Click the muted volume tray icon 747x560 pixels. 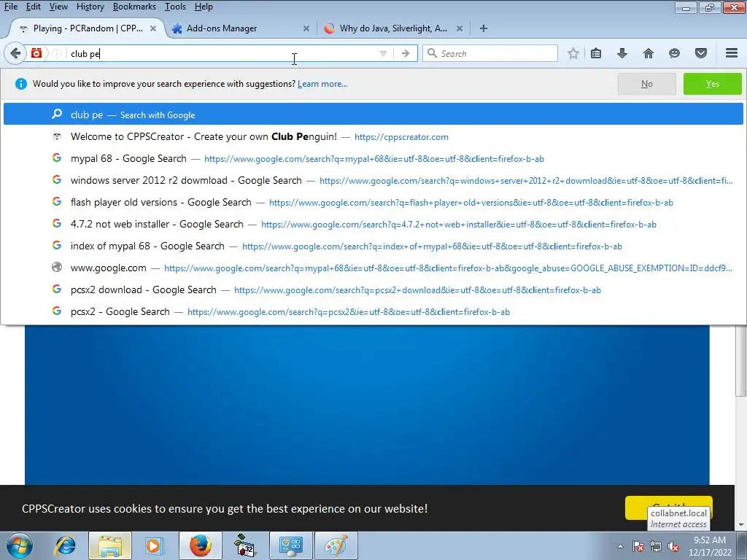tap(673, 546)
